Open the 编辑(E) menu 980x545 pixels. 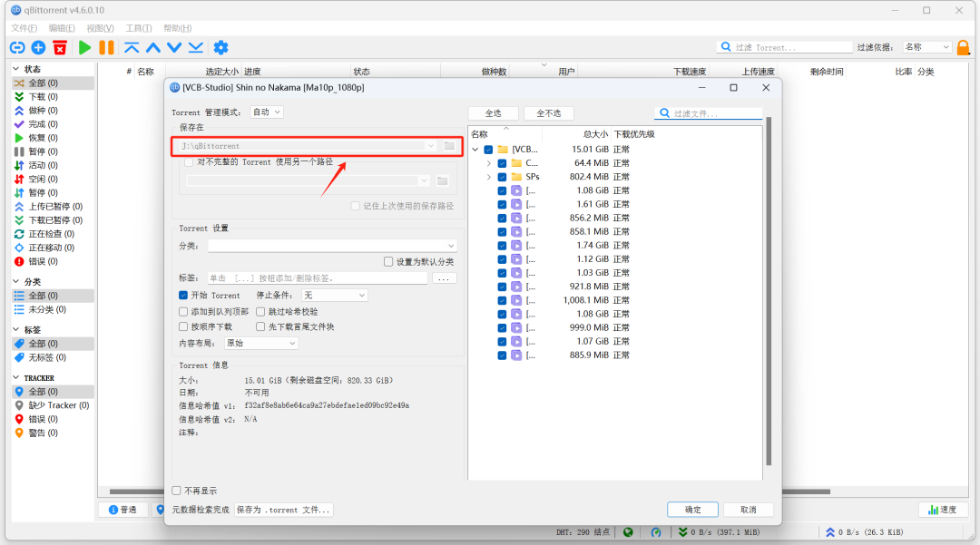point(62,28)
